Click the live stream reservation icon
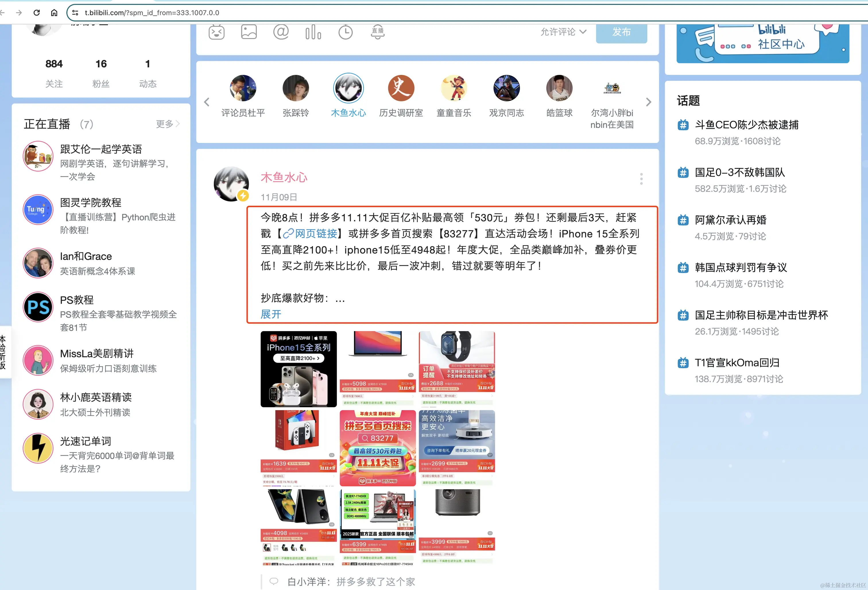The image size is (868, 590). (x=378, y=32)
